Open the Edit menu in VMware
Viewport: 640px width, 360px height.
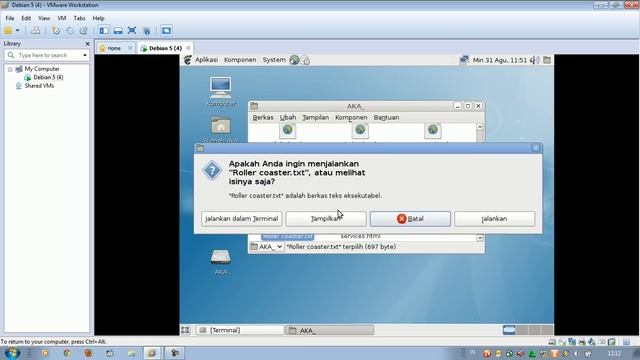[26, 18]
